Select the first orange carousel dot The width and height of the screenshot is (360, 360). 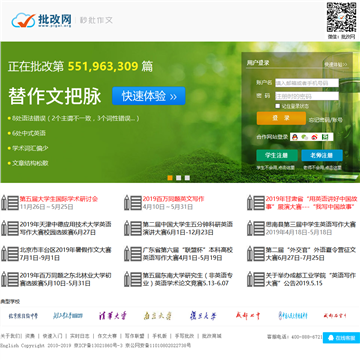tap(170, 178)
